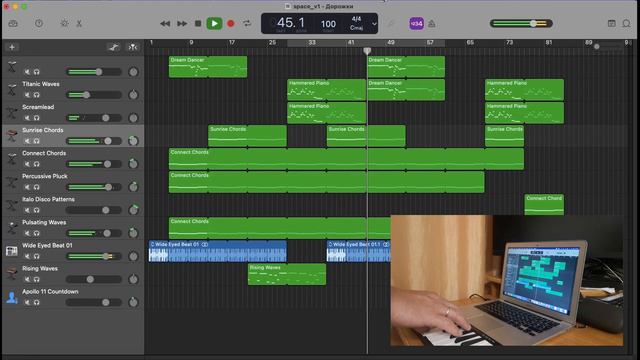Select the first Wide Eyed Beat 01 audio region
640x360 pixels.
coord(218,251)
